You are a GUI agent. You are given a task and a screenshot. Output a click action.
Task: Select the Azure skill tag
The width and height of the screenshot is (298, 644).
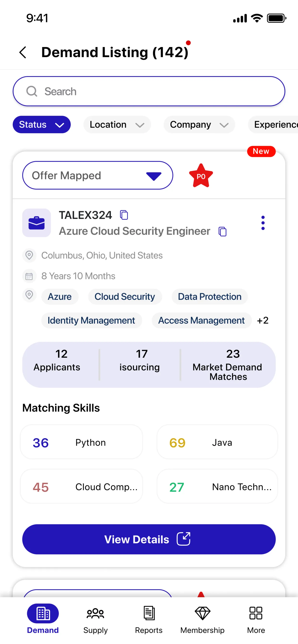point(60,297)
